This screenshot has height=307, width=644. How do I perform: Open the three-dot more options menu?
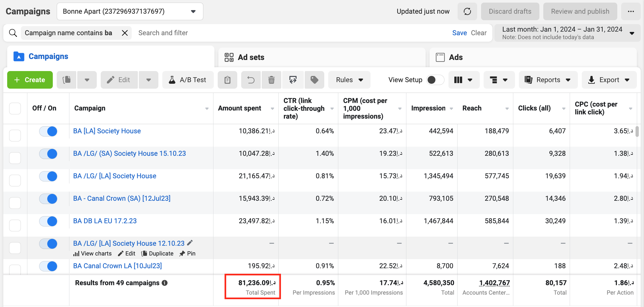click(x=631, y=11)
